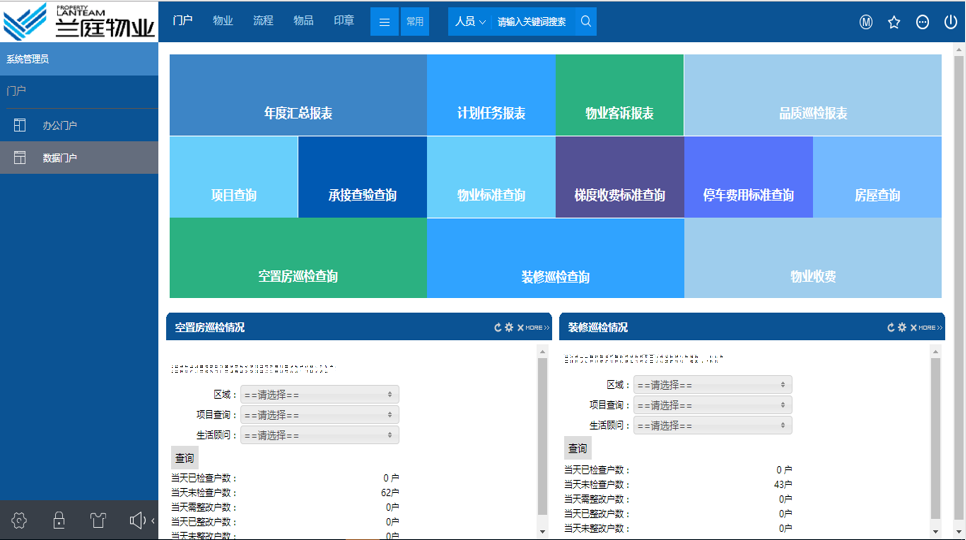
Task: Click the power logout icon
Action: tap(951, 22)
